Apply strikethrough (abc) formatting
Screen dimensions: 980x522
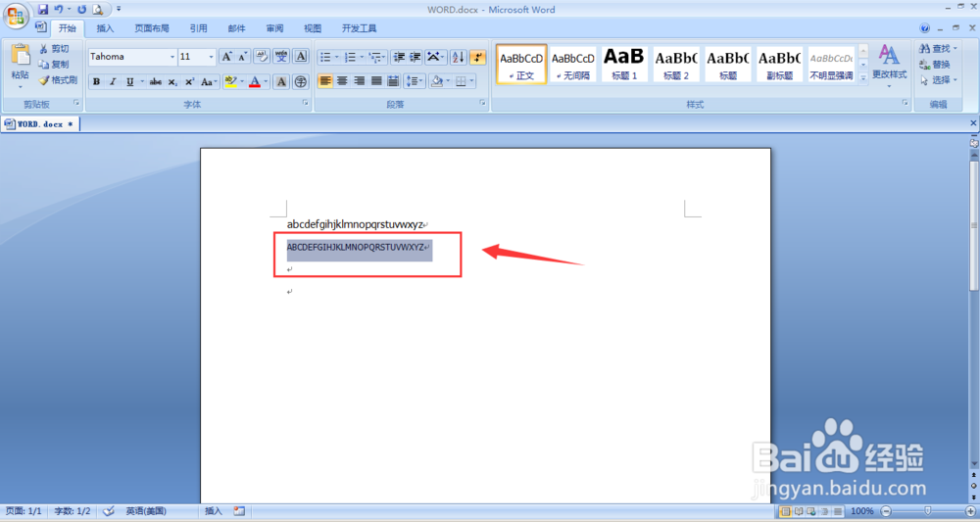click(156, 82)
